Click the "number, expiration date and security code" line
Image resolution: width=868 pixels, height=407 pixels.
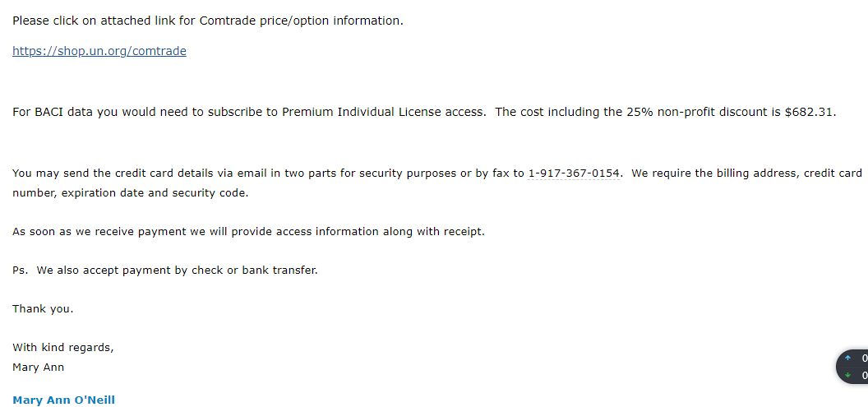pyautogui.click(x=130, y=193)
